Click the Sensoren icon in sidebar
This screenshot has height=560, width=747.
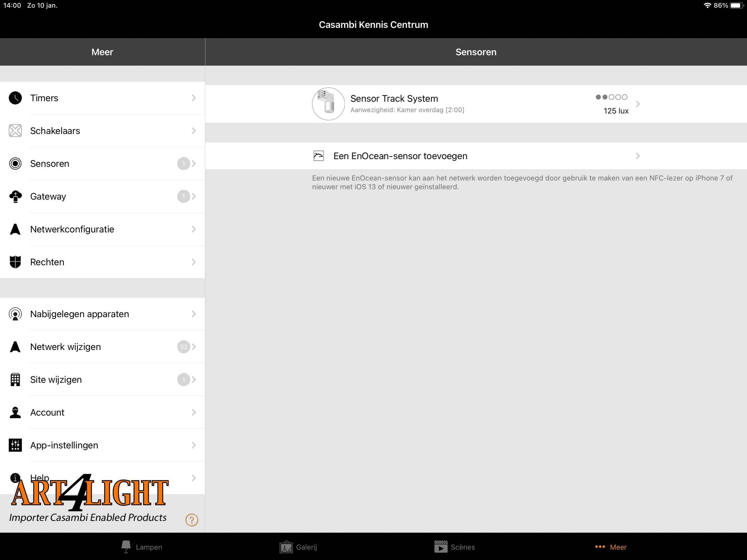[15, 164]
